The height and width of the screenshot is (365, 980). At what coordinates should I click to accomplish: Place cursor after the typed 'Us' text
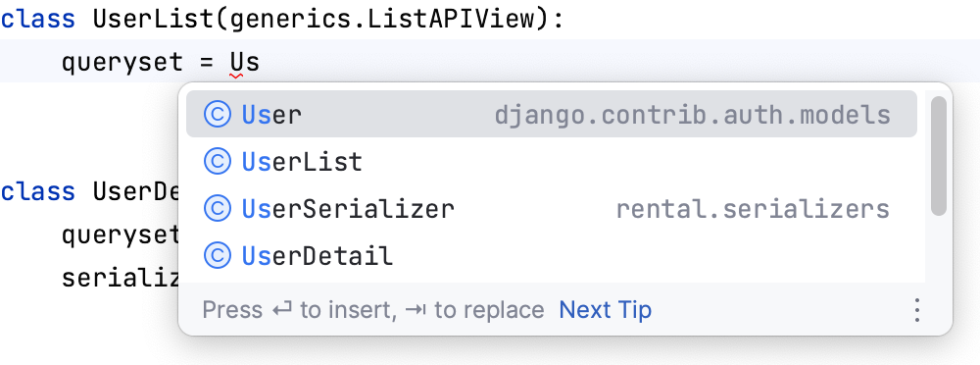click(x=260, y=63)
